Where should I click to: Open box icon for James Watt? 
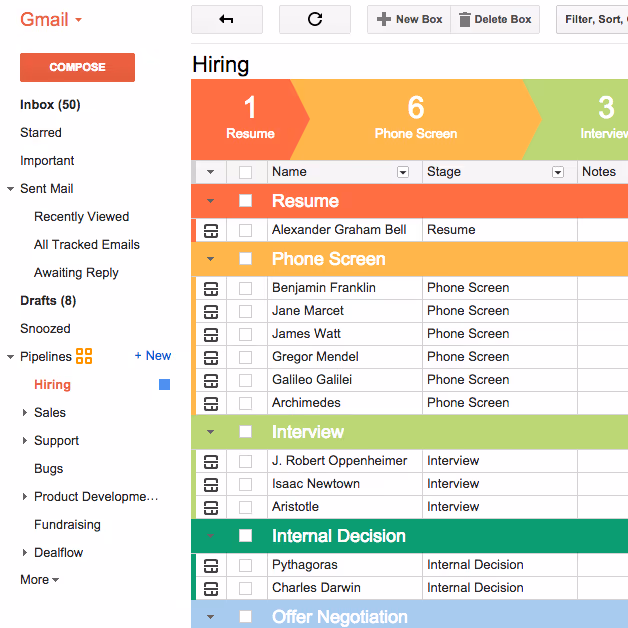[x=211, y=334]
